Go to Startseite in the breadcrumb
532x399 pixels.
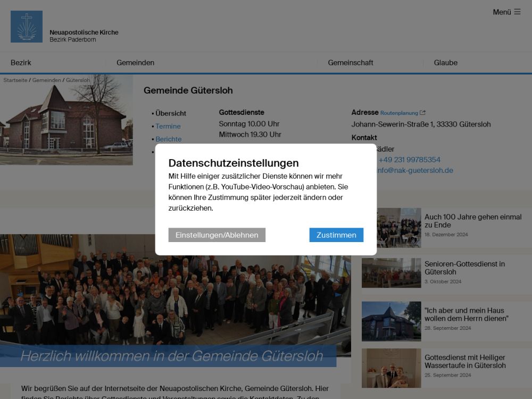click(15, 80)
